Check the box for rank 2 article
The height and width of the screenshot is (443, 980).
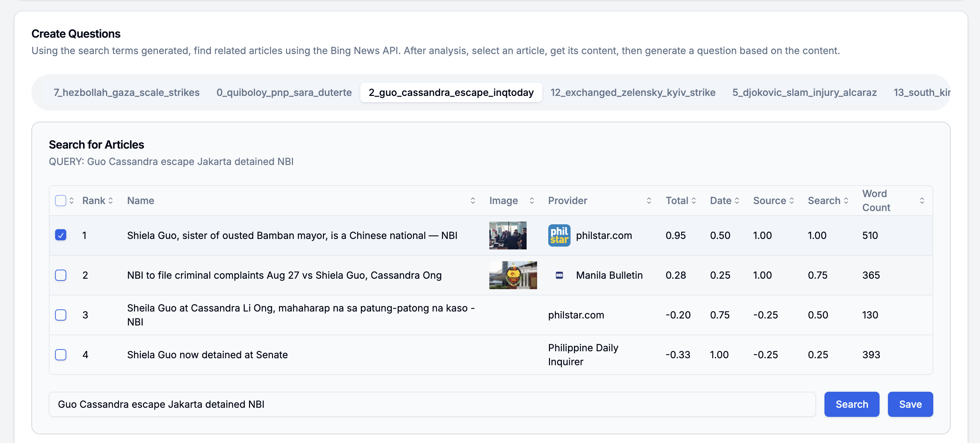(x=60, y=275)
